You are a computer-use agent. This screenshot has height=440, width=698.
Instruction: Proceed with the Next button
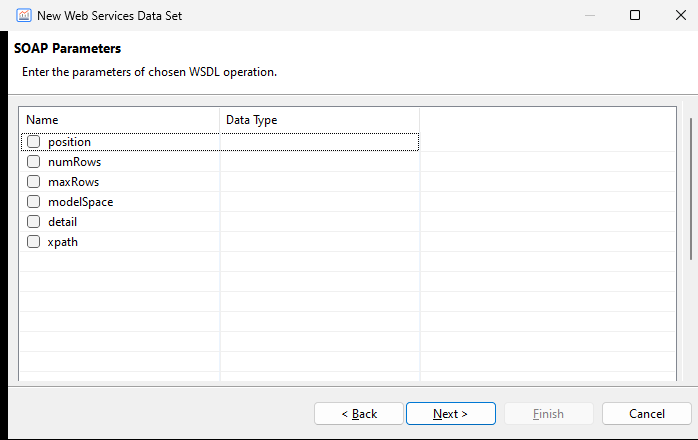pos(451,414)
